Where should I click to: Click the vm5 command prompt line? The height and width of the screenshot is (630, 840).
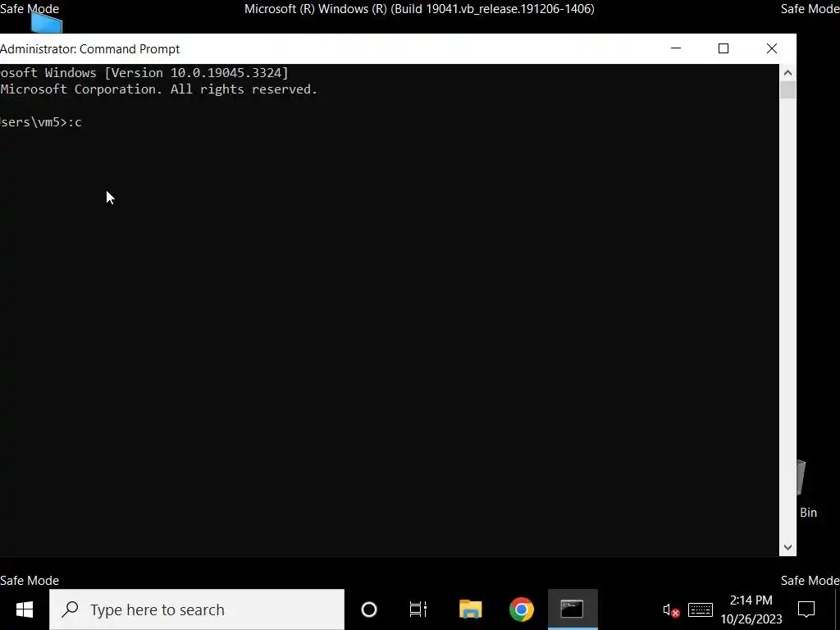point(41,122)
